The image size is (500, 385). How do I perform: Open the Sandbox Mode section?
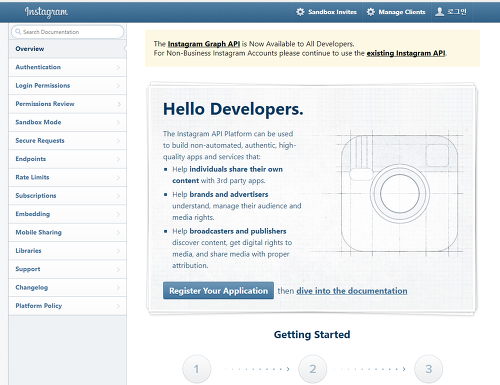[x=67, y=122]
